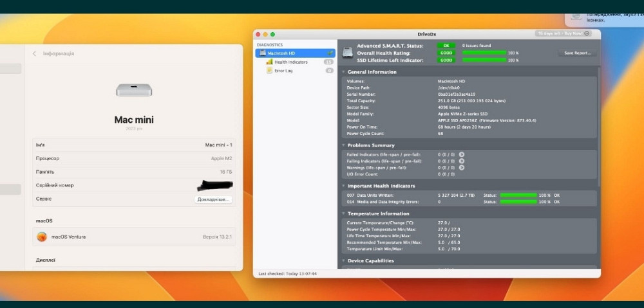
Task: Collapse the Important Health Indicators section
Action: click(x=344, y=186)
